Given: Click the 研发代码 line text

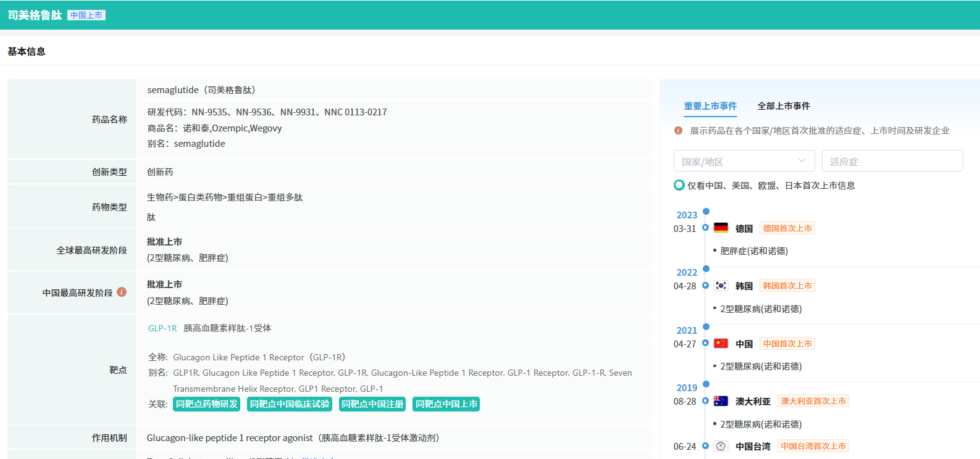Looking at the screenshot, I should tap(267, 112).
